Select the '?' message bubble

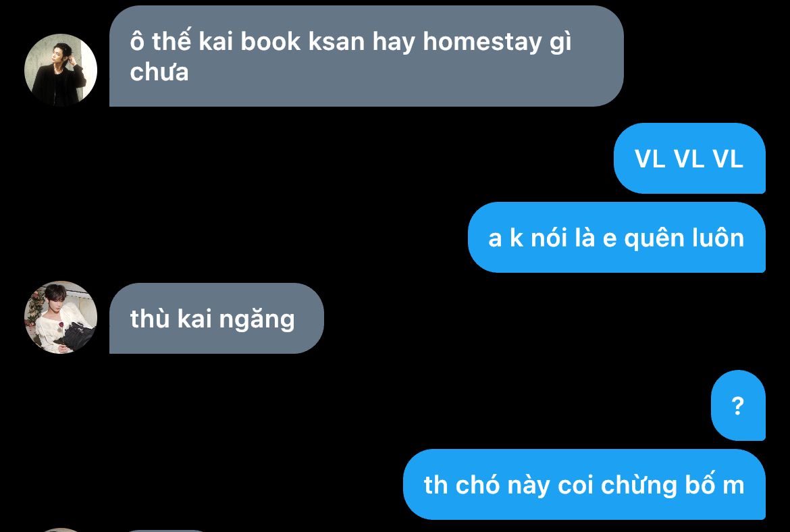738,405
